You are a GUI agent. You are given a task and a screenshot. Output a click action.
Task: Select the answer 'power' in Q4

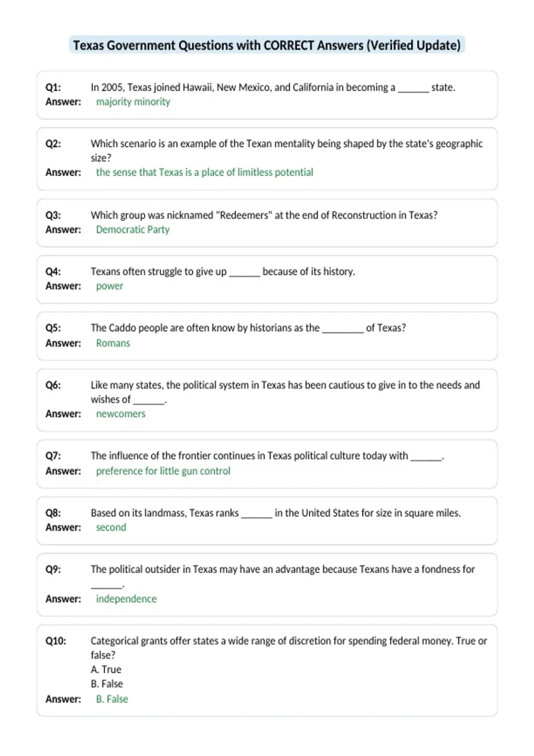(109, 286)
